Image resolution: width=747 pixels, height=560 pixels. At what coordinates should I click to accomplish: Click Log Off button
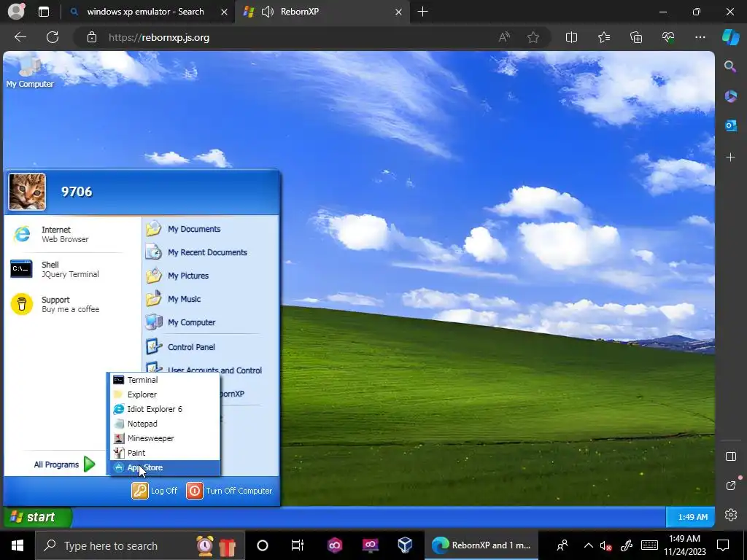pyautogui.click(x=155, y=491)
